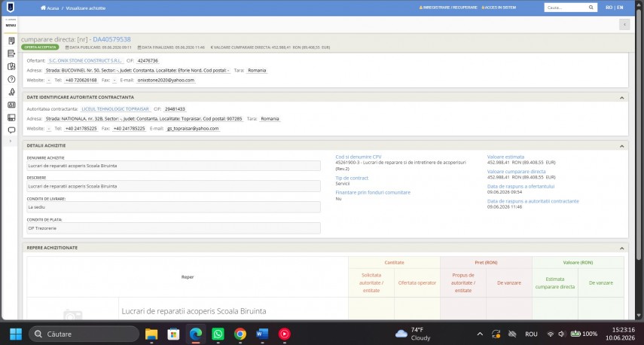
Task: Click the taskbar Cautare search box
Action: coord(84,334)
